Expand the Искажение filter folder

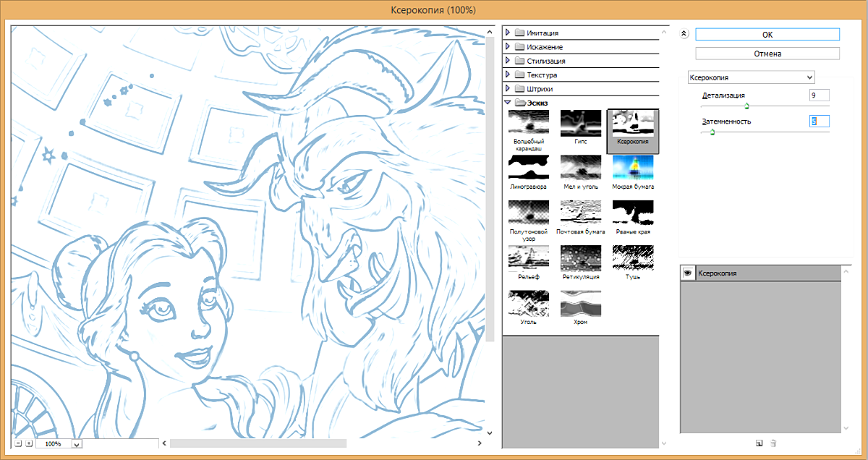(508, 47)
